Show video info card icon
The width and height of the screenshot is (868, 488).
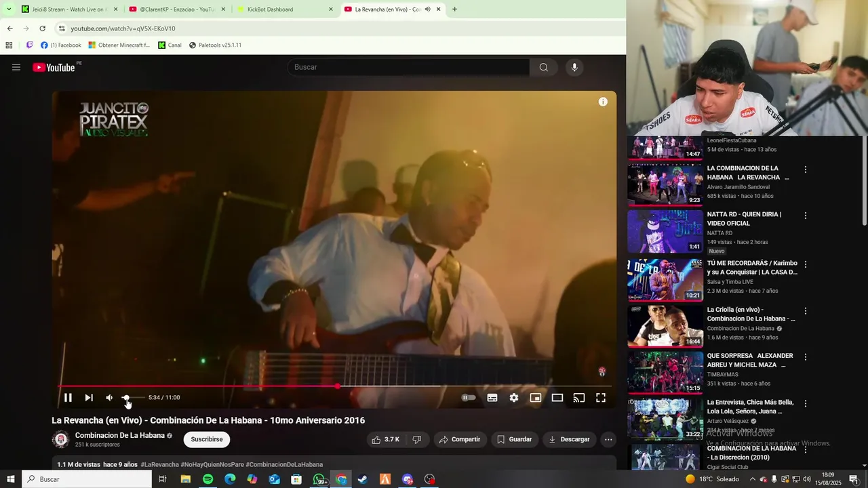[603, 102]
